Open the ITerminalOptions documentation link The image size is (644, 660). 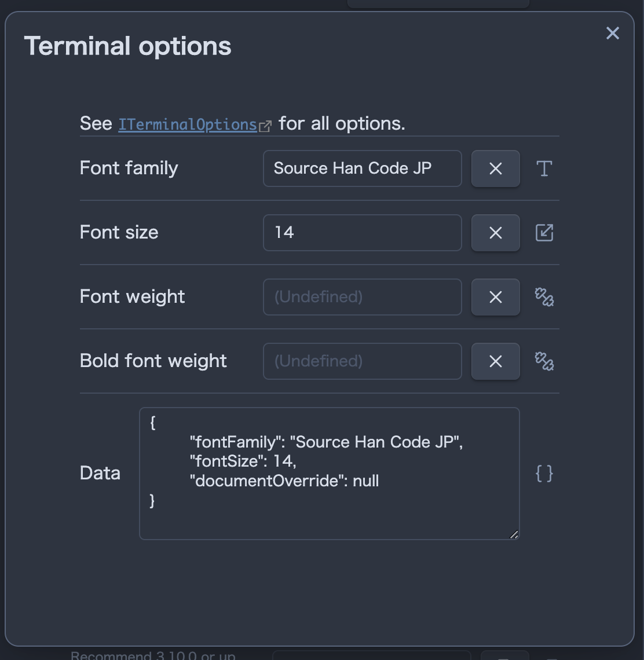[187, 124]
